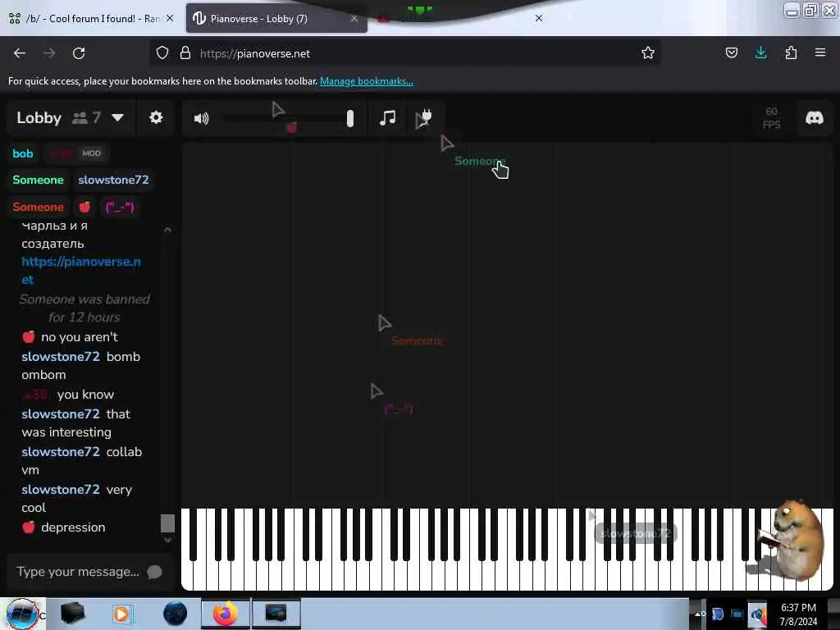Select the ("_-") user in player list
Screen dimensions: 840x630
120,208
